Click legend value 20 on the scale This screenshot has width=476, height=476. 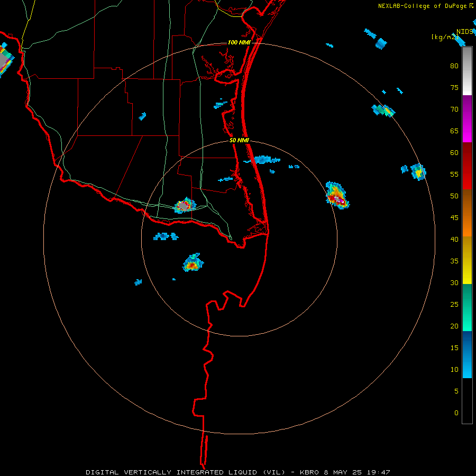454,326
